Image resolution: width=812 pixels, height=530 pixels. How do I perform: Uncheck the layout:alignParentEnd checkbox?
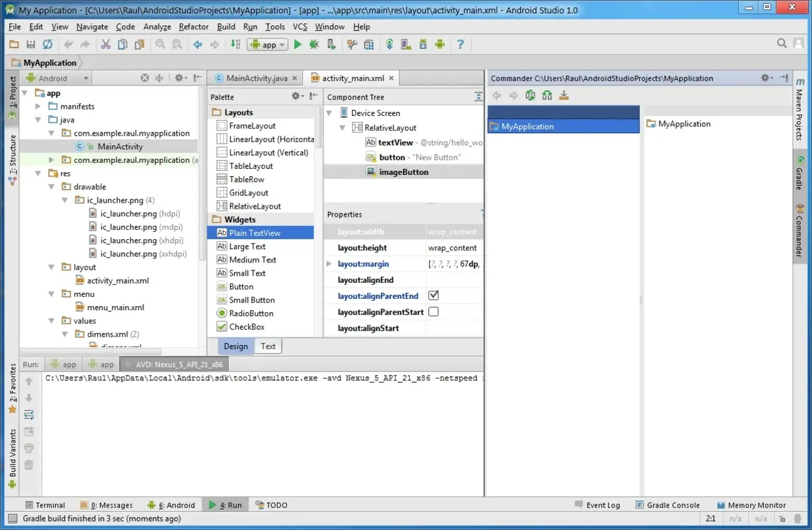coord(434,295)
